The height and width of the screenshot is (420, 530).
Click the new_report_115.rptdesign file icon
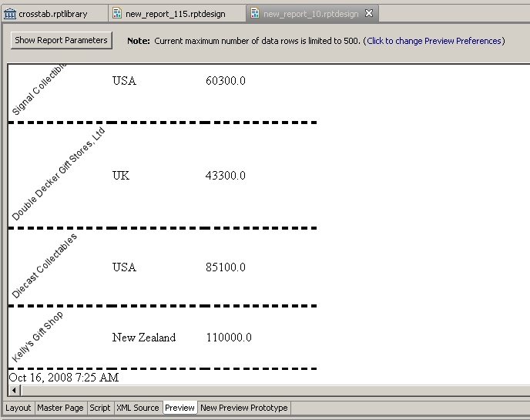[117, 13]
